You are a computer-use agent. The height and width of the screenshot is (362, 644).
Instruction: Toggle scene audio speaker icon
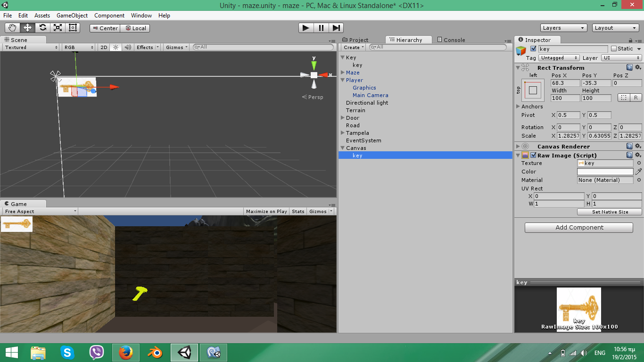tap(127, 47)
